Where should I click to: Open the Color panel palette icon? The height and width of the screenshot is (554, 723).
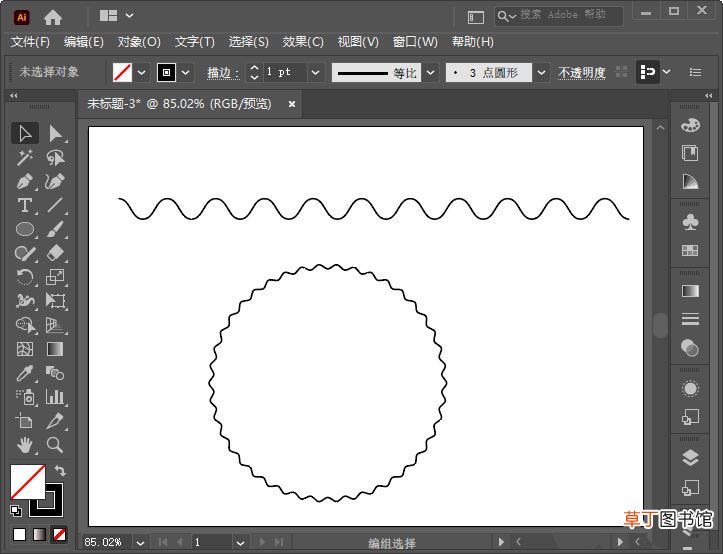click(x=690, y=125)
